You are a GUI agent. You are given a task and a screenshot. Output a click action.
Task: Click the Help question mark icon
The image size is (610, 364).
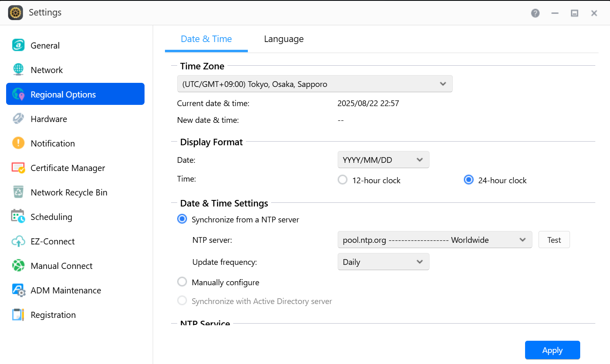tap(535, 13)
